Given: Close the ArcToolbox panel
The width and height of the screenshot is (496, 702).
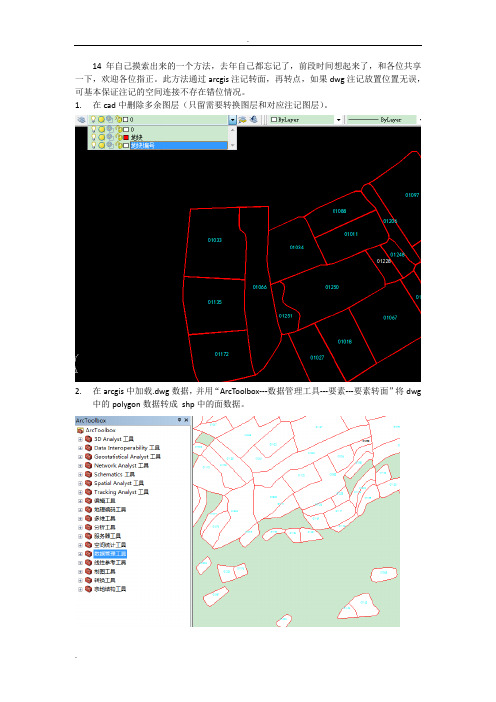Looking at the screenshot, I should pyautogui.click(x=186, y=420).
